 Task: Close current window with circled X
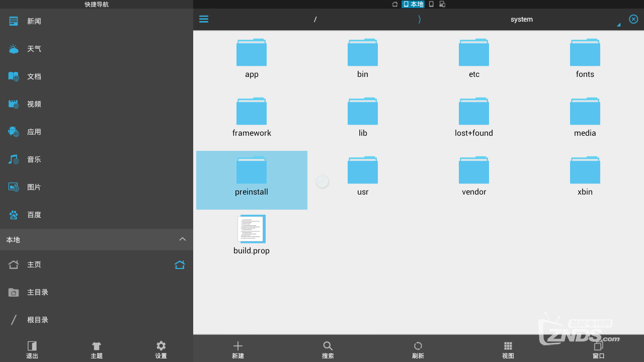(633, 19)
